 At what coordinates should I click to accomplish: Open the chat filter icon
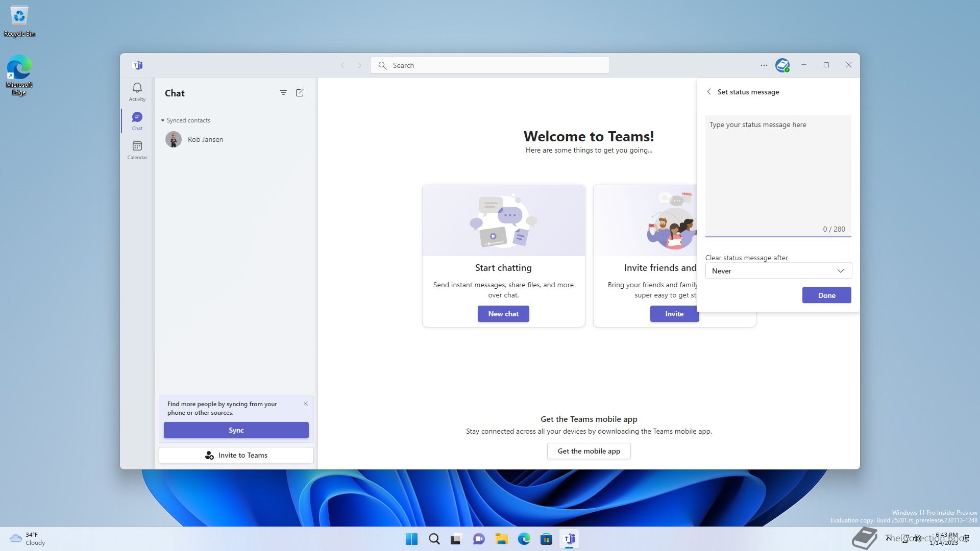click(x=283, y=93)
